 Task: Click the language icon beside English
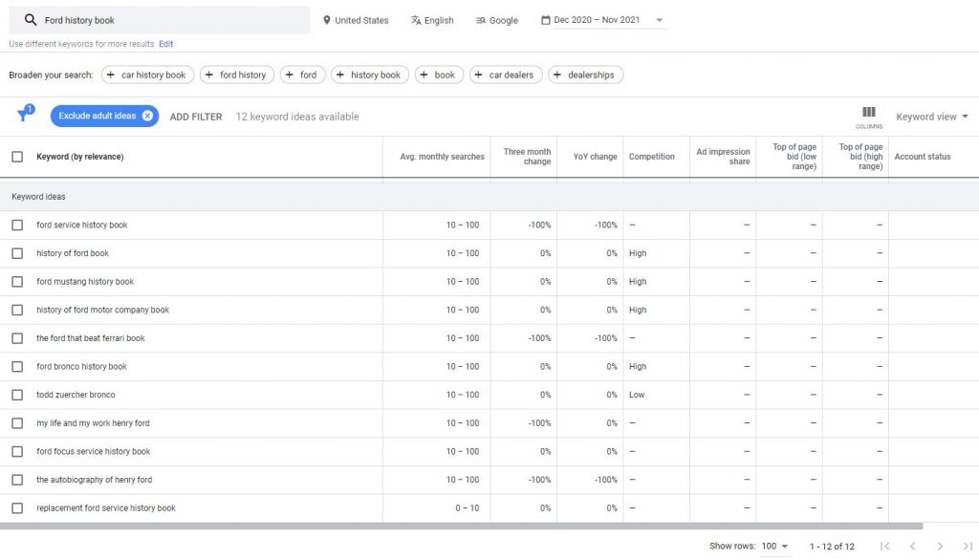click(x=416, y=20)
